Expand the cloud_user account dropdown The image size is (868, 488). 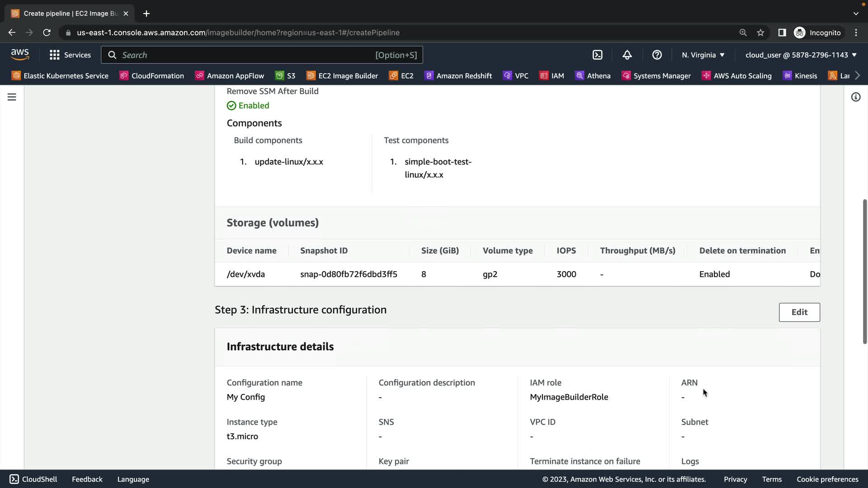coord(801,55)
